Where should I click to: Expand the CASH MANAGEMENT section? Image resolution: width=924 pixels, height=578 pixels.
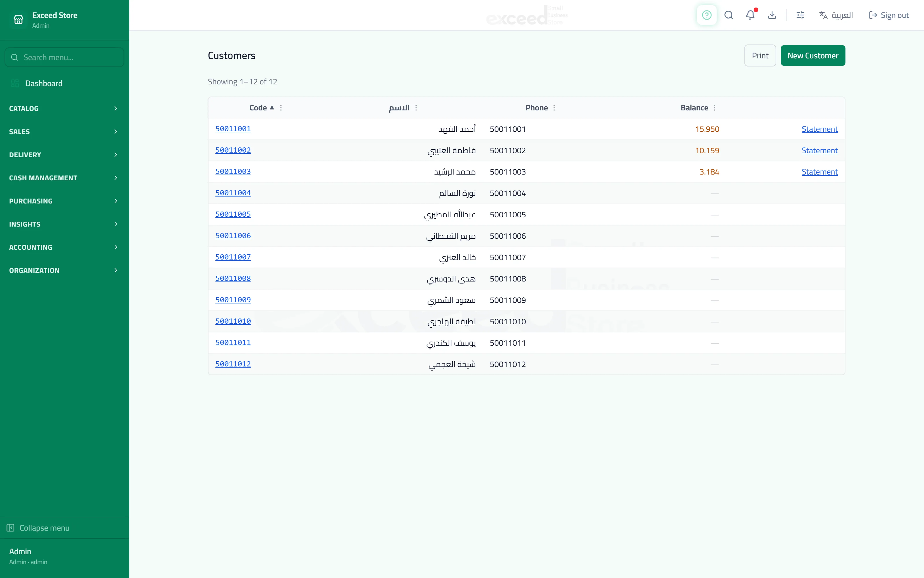[64, 178]
